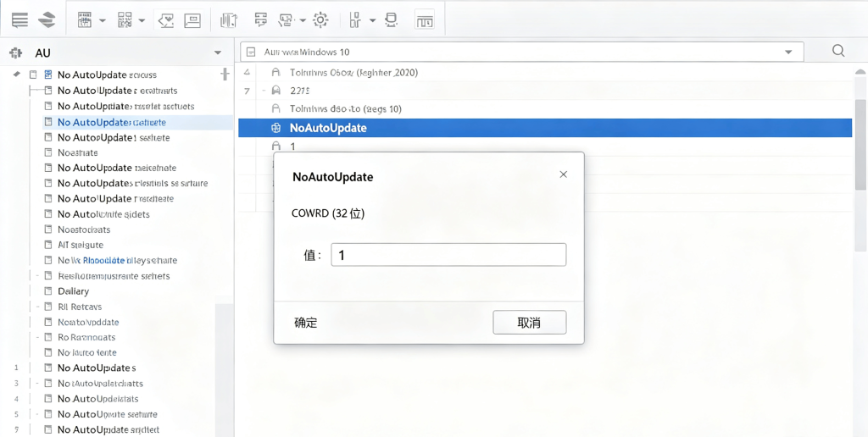The width and height of the screenshot is (868, 437).
Task: Click the stacked layers toolbar icon
Action: (x=47, y=20)
